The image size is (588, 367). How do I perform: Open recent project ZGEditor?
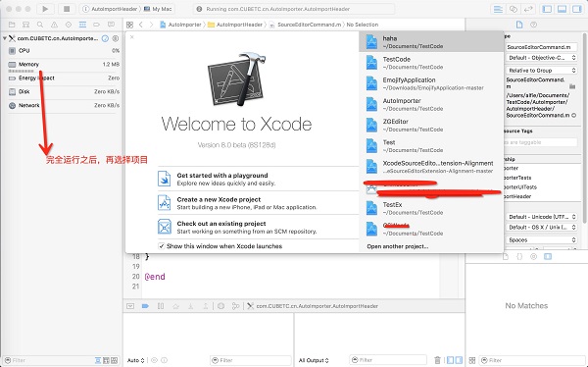coord(431,125)
